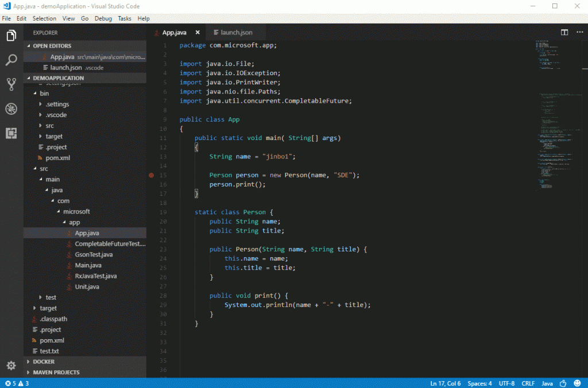Open the Explorer icon in activity bar
This screenshot has width=588, height=388.
(x=10, y=35)
